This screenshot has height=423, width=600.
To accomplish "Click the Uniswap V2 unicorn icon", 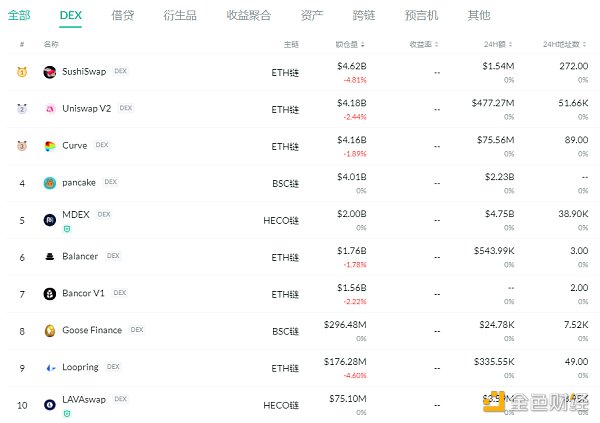I will point(50,109).
